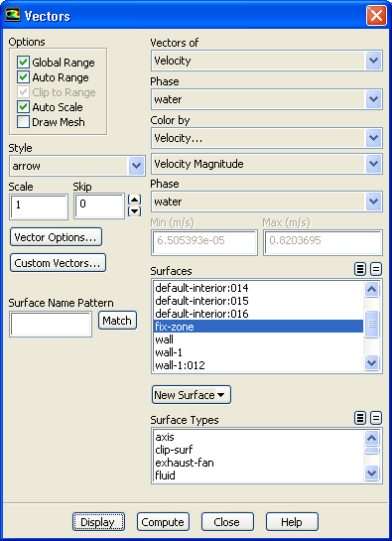The image size is (392, 541).
Task: Select wall-1 in Surfaces list
Action: [258, 352]
